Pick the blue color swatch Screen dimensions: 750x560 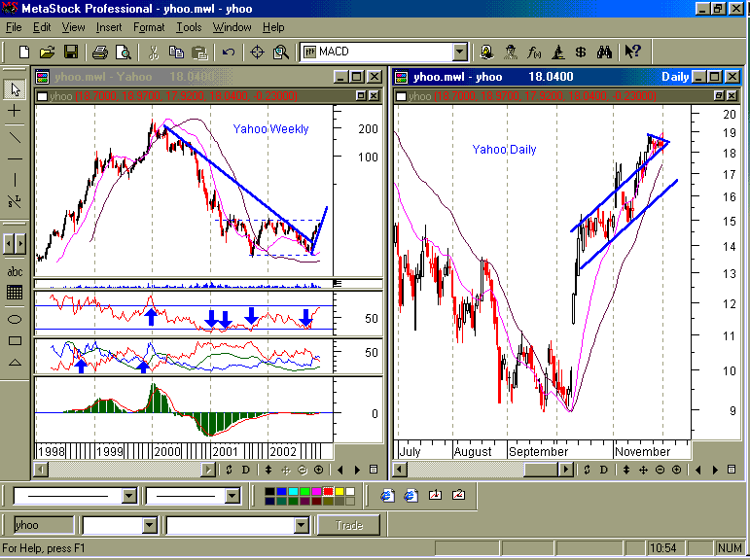[281, 491]
